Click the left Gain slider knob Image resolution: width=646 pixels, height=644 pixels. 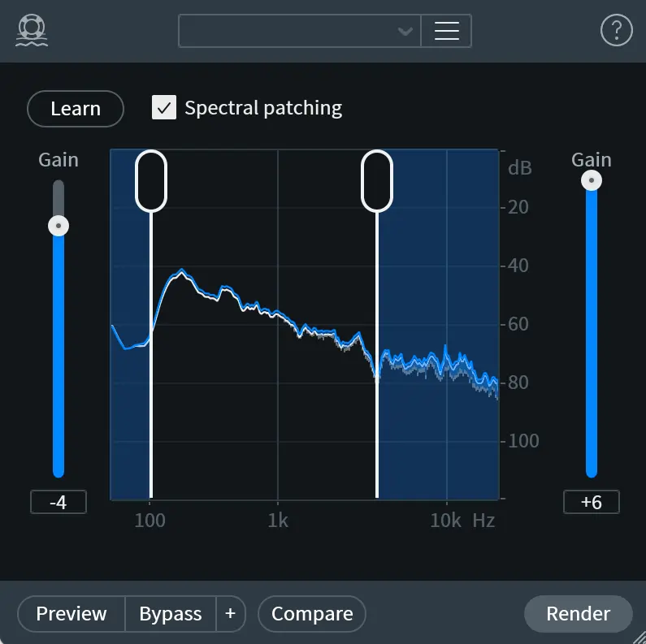(x=59, y=226)
